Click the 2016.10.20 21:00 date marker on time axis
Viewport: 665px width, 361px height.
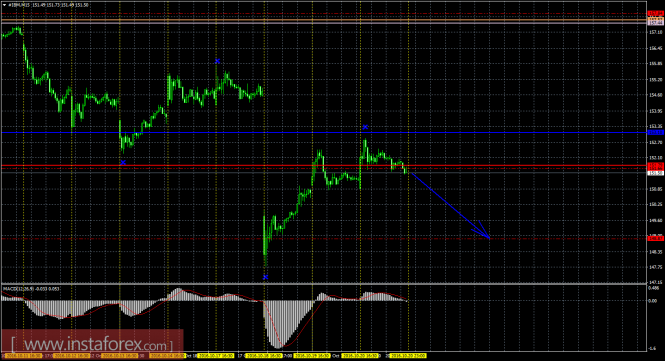408,356
